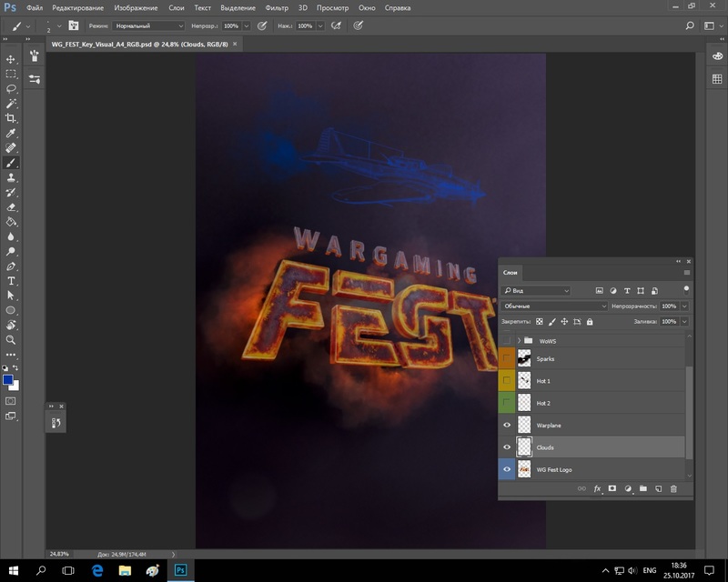Add a layer style with fx button
The image size is (728, 582).
click(597, 488)
